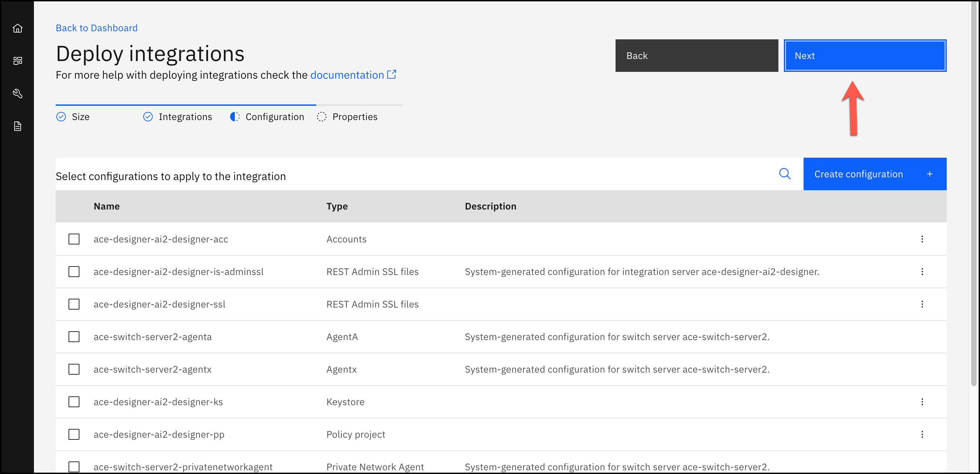Image resolution: width=980 pixels, height=474 pixels.
Task: Click the external link icon beside documentation
Action: tap(392, 75)
